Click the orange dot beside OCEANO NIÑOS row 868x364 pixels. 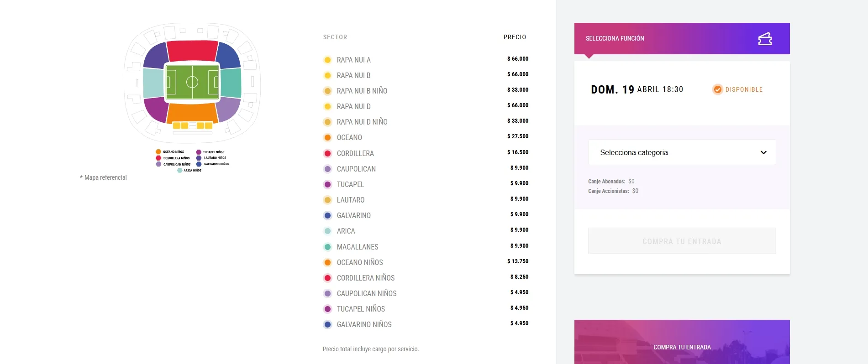pyautogui.click(x=327, y=262)
